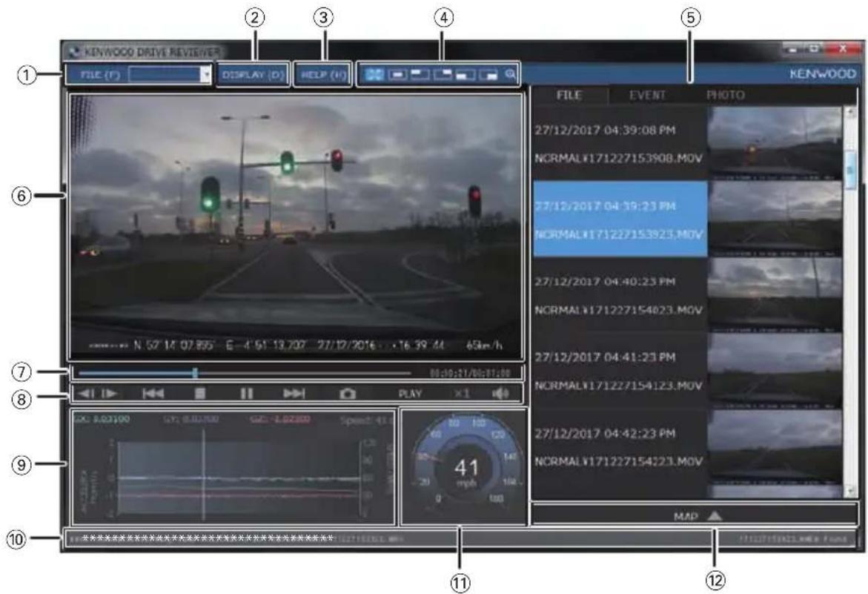The width and height of the screenshot is (868, 594).
Task: Select the fifth display layout icon
Action: point(465,74)
